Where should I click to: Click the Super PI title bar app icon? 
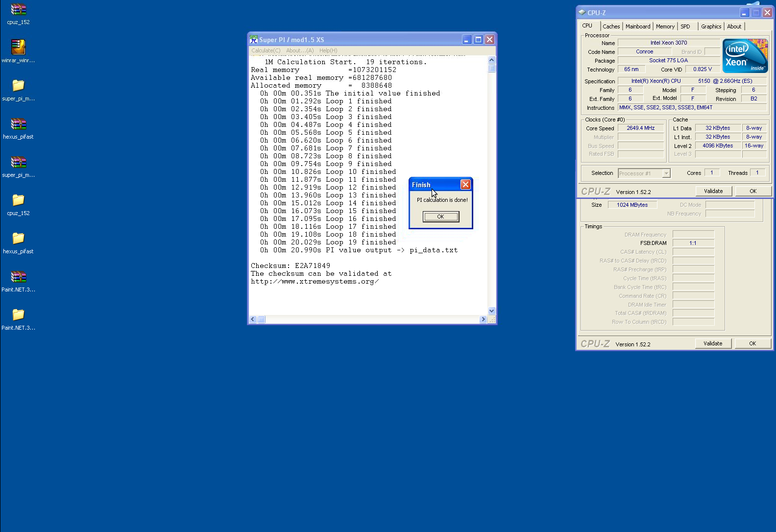point(253,39)
